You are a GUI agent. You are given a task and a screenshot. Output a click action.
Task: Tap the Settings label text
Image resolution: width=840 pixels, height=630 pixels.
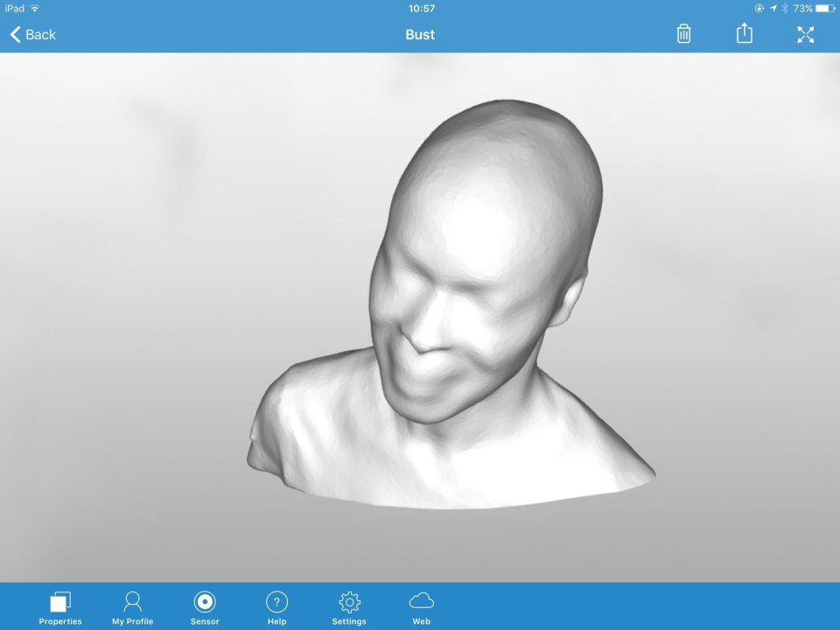pyautogui.click(x=349, y=621)
